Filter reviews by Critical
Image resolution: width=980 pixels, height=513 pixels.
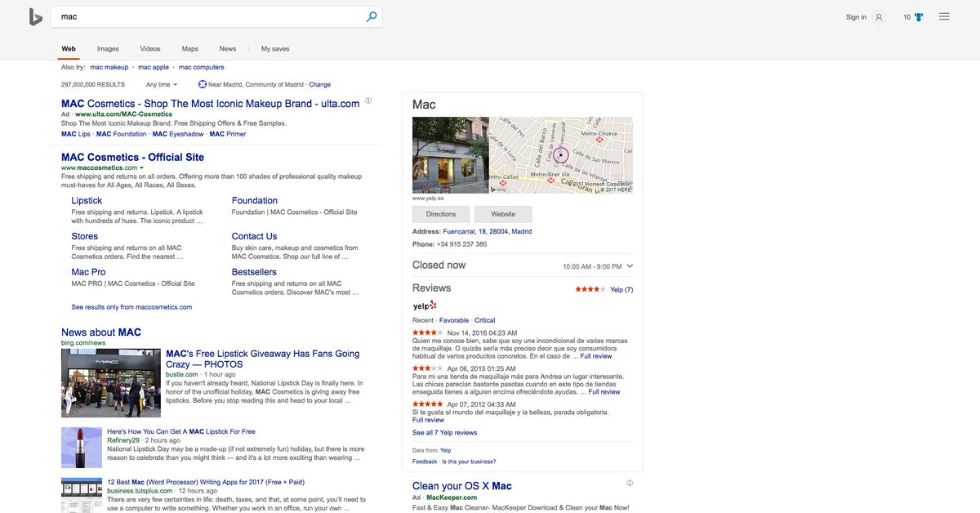(484, 320)
